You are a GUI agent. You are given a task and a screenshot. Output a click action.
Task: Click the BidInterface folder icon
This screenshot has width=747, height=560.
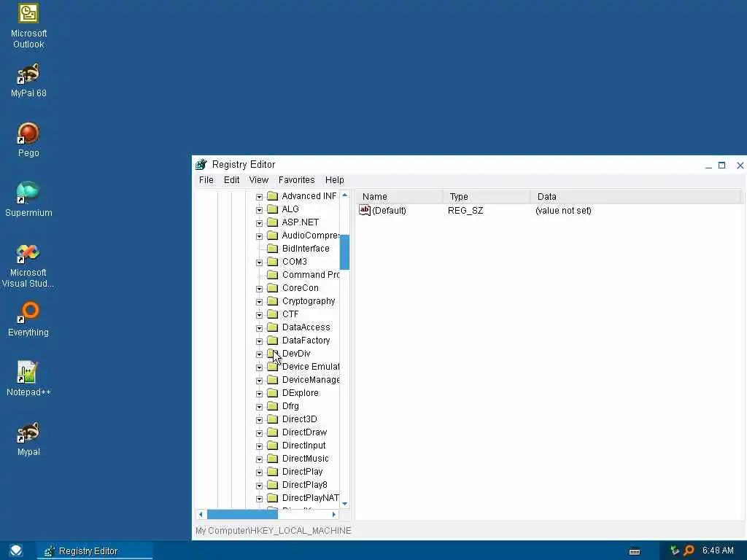point(273,249)
